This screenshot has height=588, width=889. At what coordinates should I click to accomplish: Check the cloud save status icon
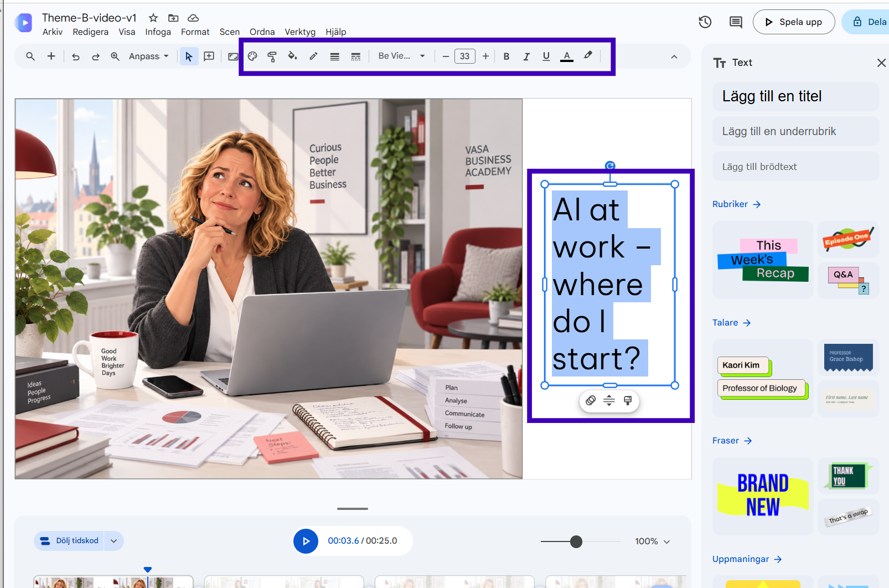(193, 18)
